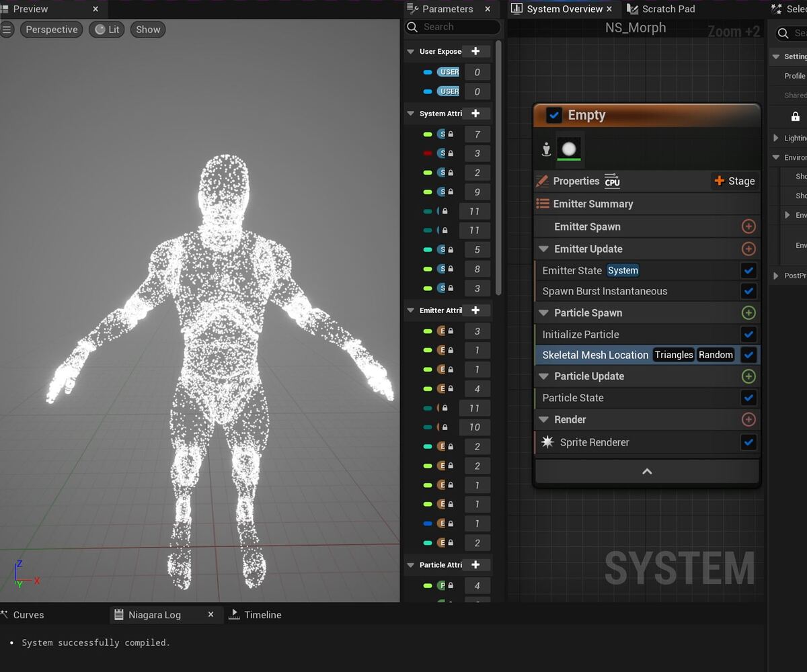Expand the Lighting settings section
Viewport: 807px width, 672px height.
[x=777, y=138]
